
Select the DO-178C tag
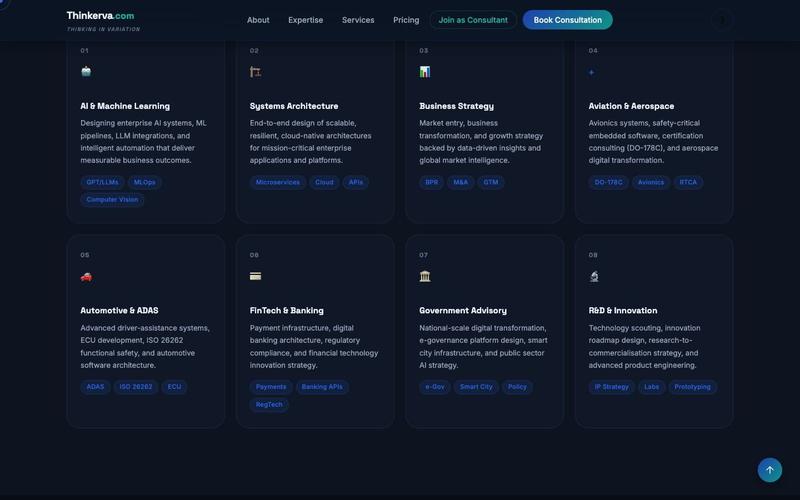pyautogui.click(x=609, y=182)
